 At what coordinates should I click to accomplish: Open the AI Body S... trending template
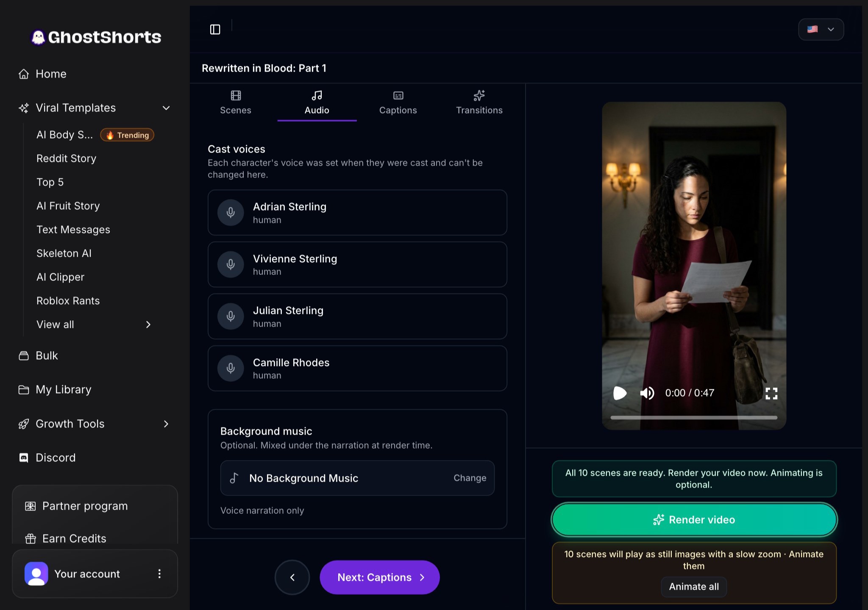(x=95, y=135)
